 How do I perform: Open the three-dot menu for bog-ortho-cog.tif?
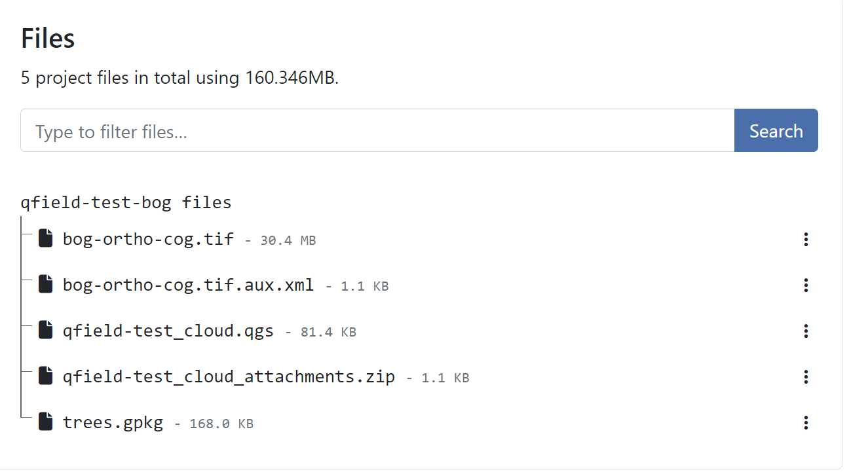(806, 240)
